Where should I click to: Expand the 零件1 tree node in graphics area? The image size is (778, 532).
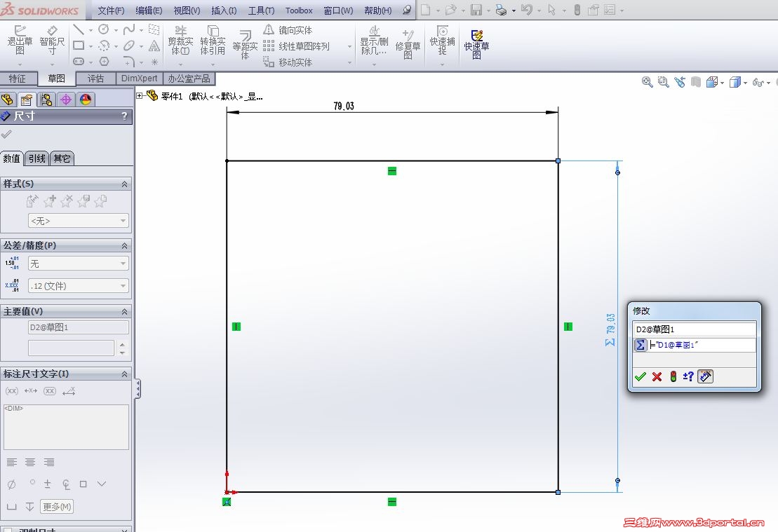(x=140, y=96)
